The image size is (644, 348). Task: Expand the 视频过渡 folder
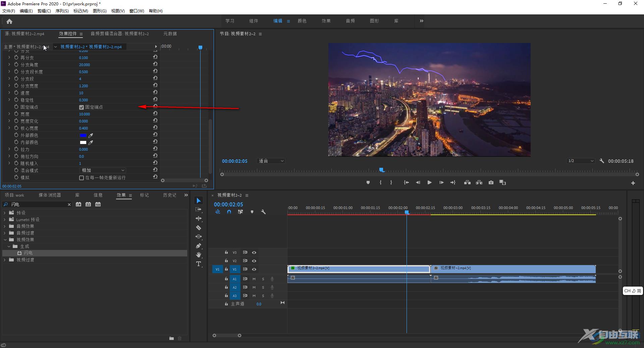pos(5,260)
